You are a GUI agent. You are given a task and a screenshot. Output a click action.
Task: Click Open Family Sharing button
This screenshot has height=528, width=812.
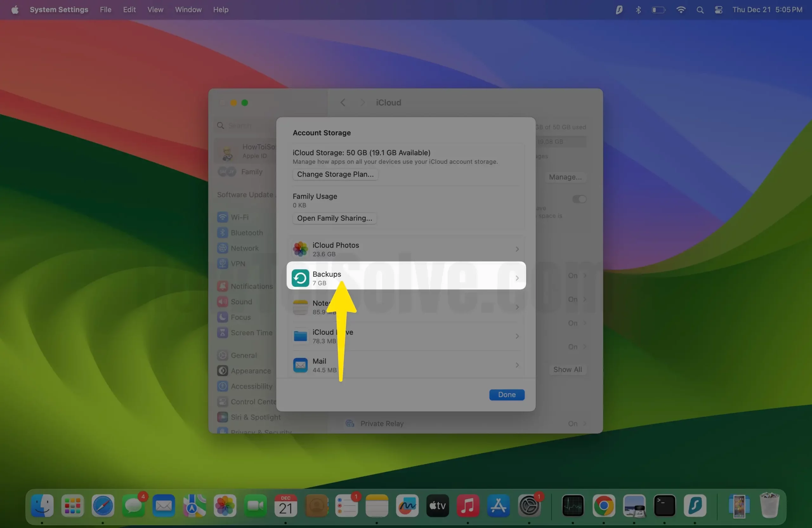click(334, 218)
